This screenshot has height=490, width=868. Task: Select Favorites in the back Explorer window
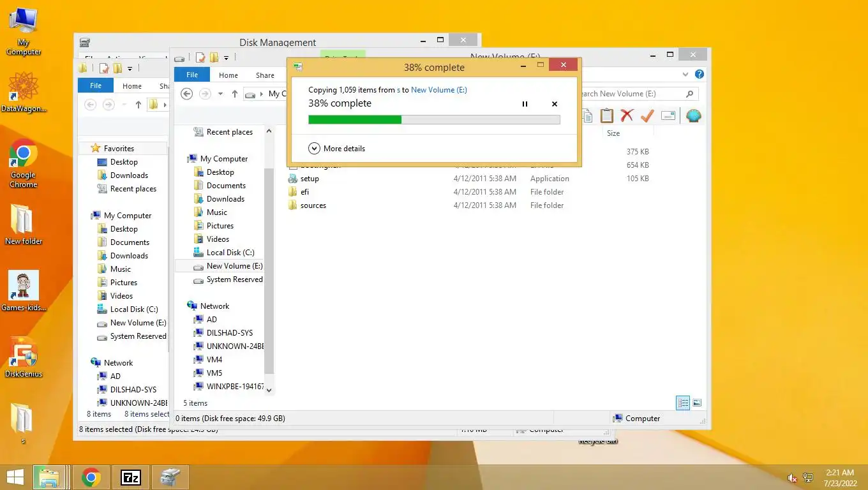click(119, 148)
